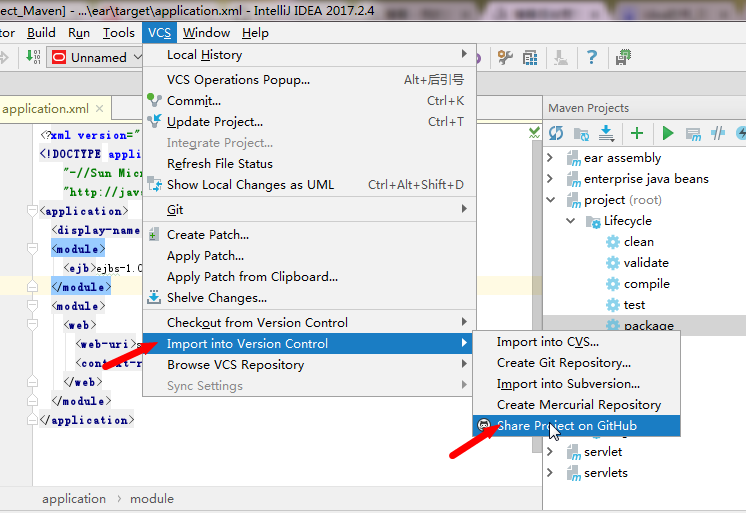Image resolution: width=746 pixels, height=513 pixels.
Task: Choose Import into CVS...
Action: pos(576,342)
